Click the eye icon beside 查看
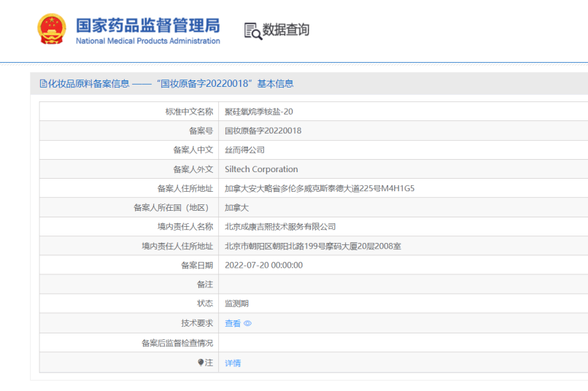Viewport: 588px width, 391px height. pyautogui.click(x=248, y=324)
